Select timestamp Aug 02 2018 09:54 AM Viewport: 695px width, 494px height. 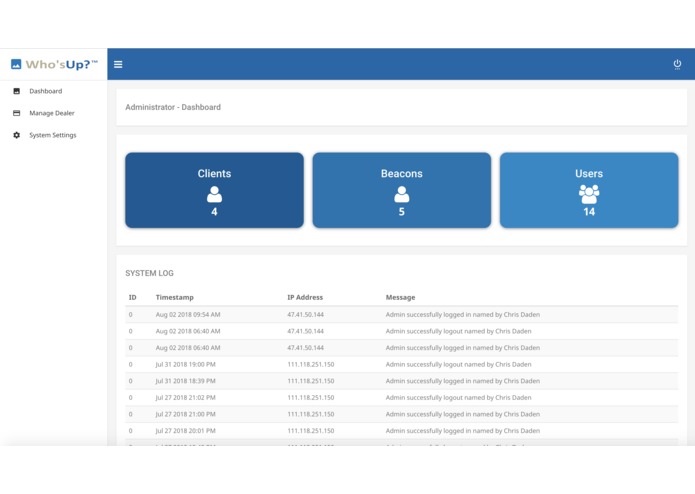pos(188,315)
